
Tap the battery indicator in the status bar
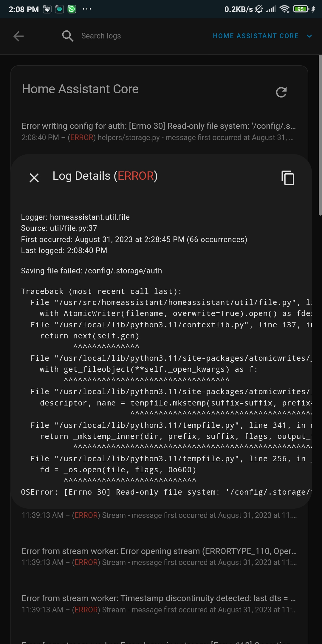300,9
